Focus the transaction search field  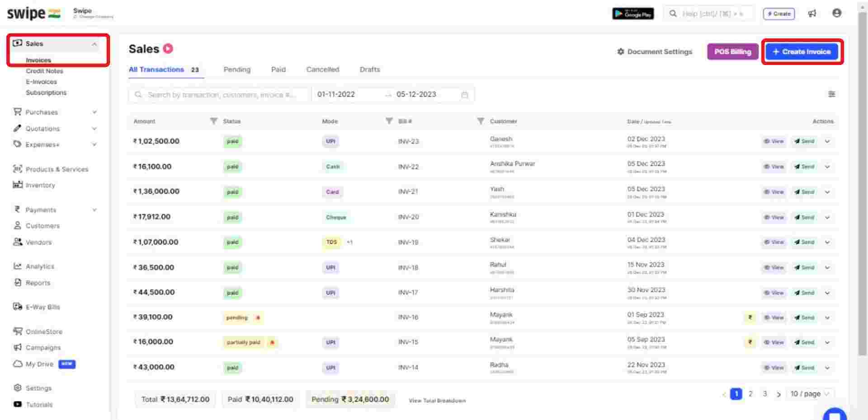(220, 95)
